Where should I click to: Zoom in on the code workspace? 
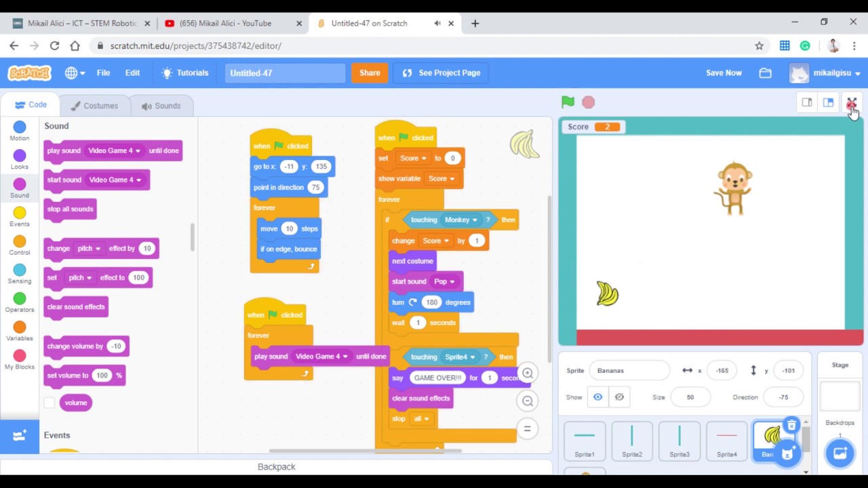527,373
